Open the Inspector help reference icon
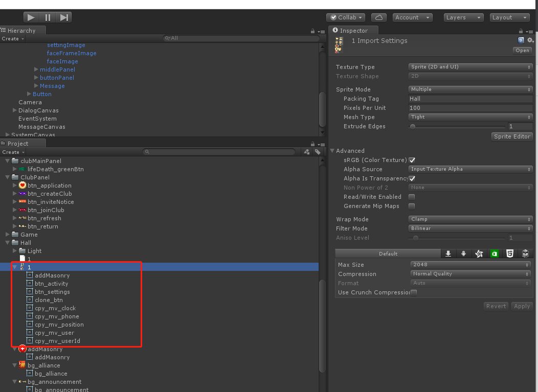This screenshot has height=392, width=538. (x=521, y=40)
